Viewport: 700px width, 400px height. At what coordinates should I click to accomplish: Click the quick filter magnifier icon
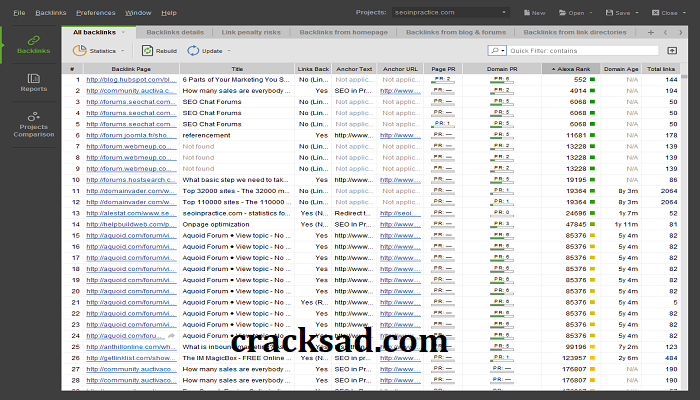click(x=495, y=50)
